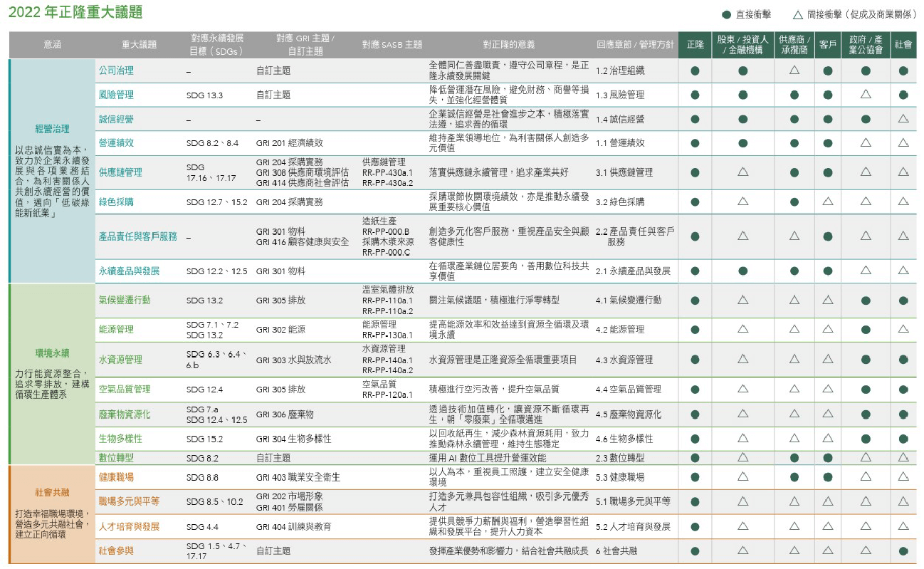Click the 正隆 dot in the 廢棄物資源化 row
The image size is (924, 569).
[695, 414]
